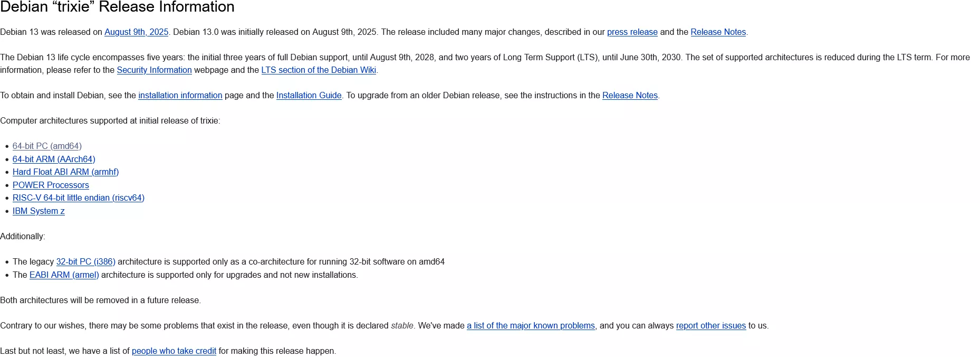Open RISC-V 64-bit little endian (riscv64) link

coord(78,198)
